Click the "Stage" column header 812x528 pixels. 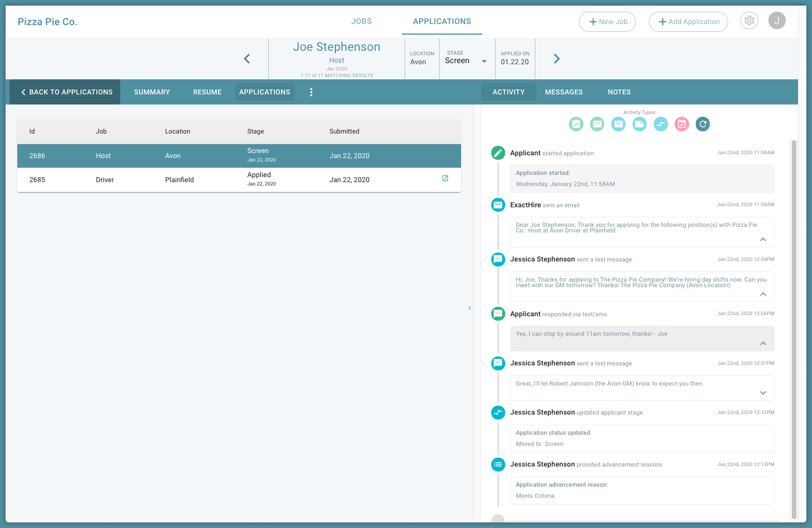pyautogui.click(x=255, y=131)
